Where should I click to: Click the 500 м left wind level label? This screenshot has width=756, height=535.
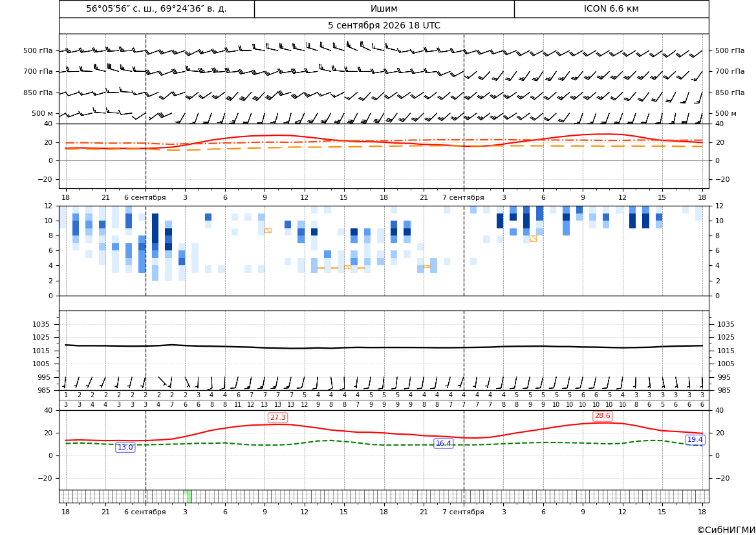[43, 113]
